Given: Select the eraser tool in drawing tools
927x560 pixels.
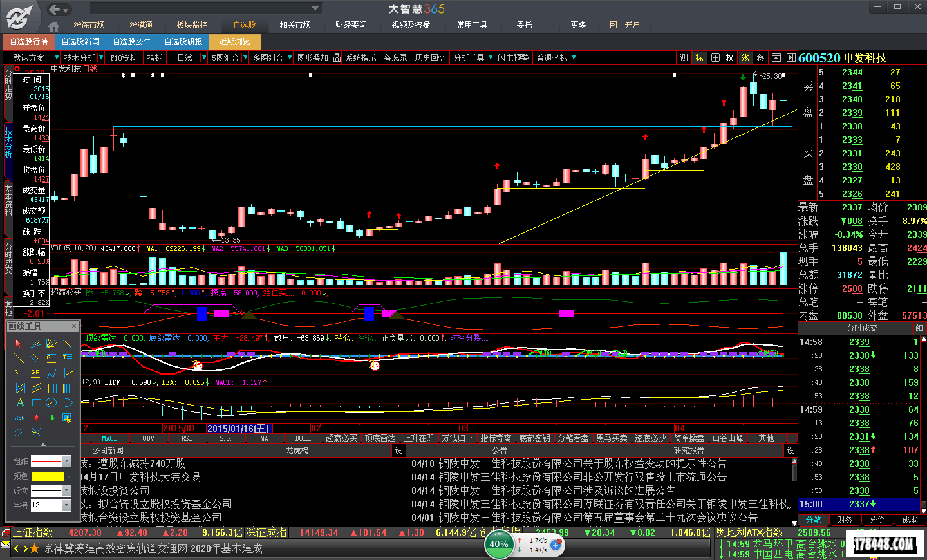Looking at the screenshot, I should click(19, 432).
